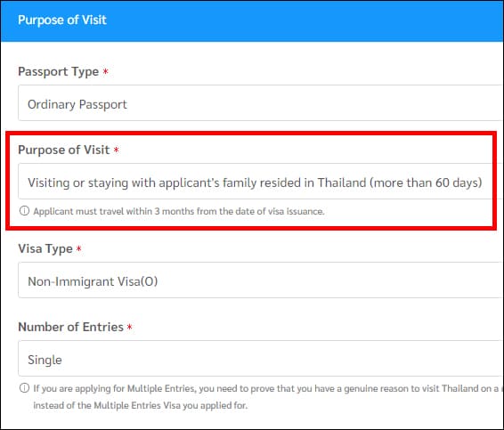The image size is (504, 430).
Task: Open the Visa Type dropdown showing Non-Immigrant Visa(O)
Action: pyautogui.click(x=260, y=280)
